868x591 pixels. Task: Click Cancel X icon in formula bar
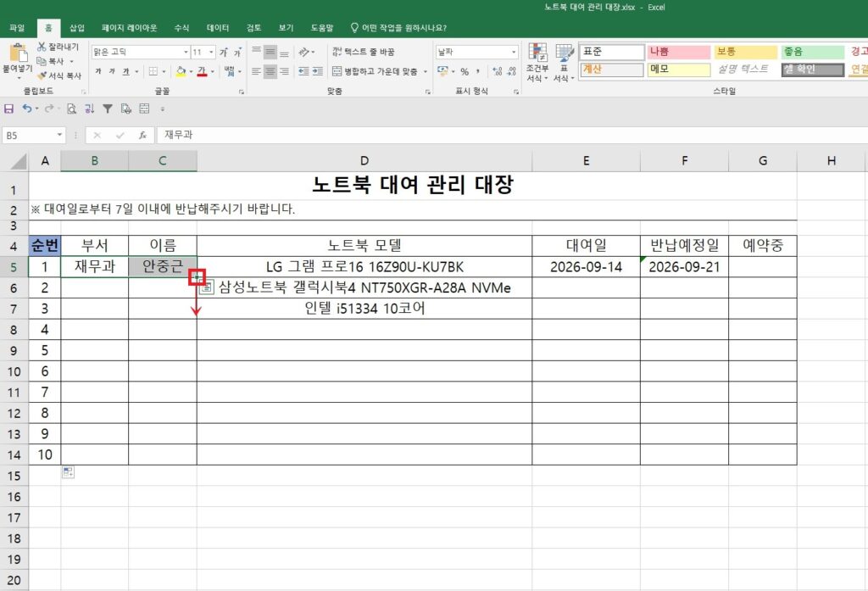pos(97,135)
